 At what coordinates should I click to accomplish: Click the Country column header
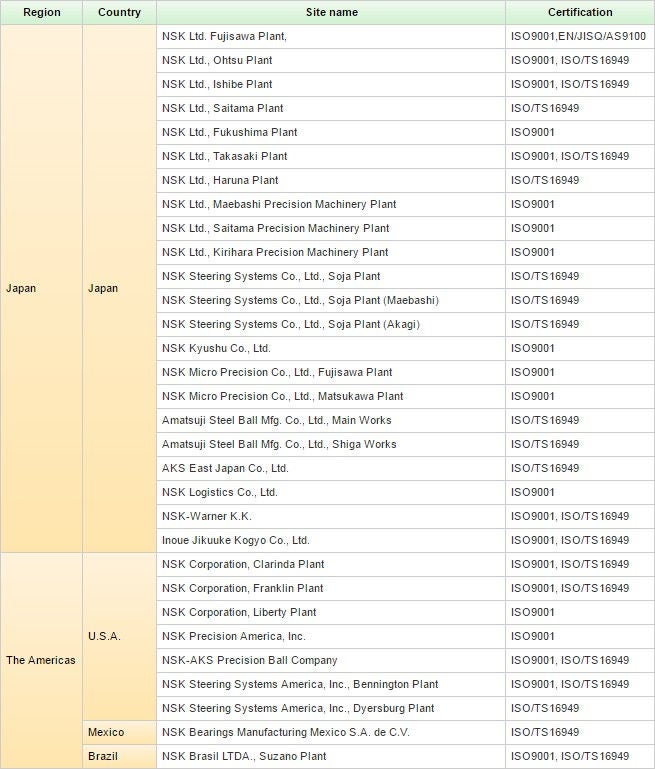(119, 13)
